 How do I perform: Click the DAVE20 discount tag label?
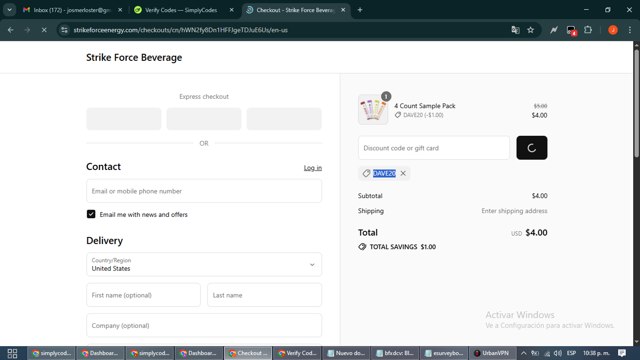click(x=384, y=173)
